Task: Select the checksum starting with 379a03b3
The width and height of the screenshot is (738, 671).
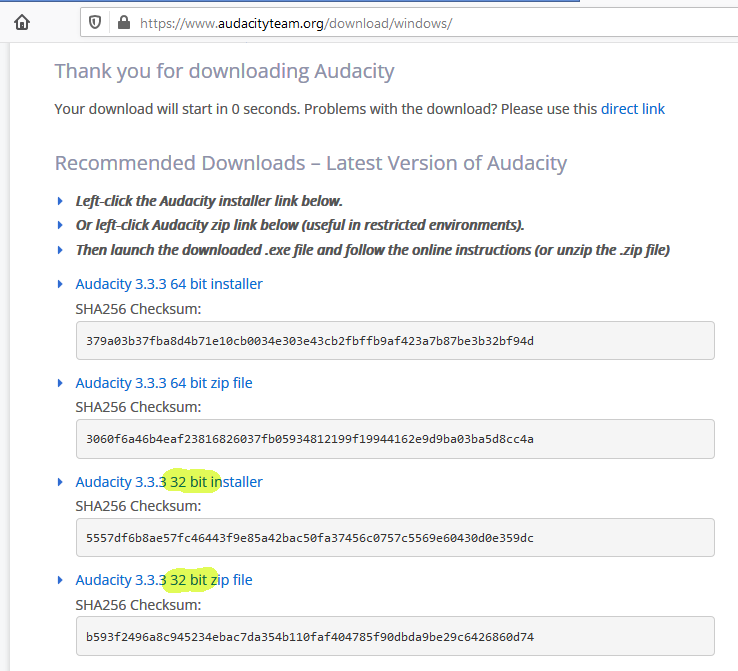Action: [x=310, y=341]
